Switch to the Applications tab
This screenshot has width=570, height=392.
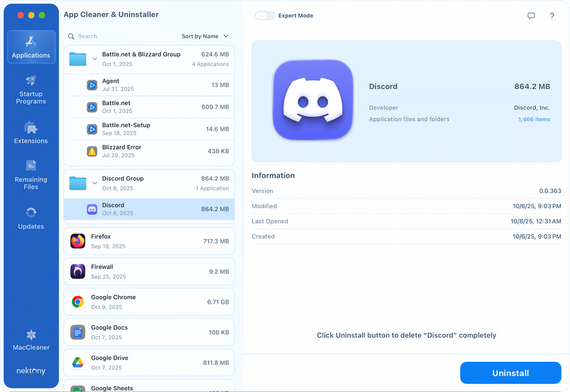point(31,47)
